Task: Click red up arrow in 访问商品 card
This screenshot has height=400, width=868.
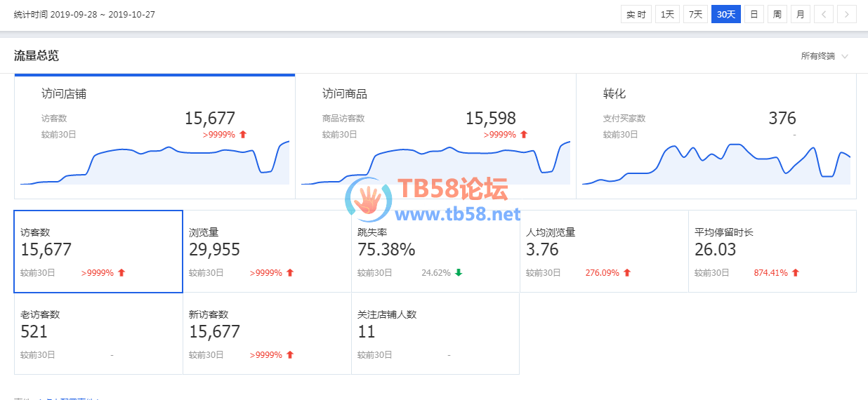Action: click(x=523, y=135)
